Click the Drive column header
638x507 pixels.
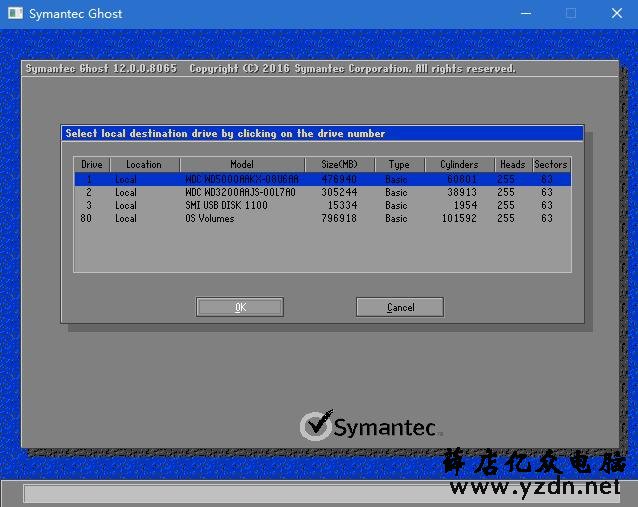tap(92, 164)
